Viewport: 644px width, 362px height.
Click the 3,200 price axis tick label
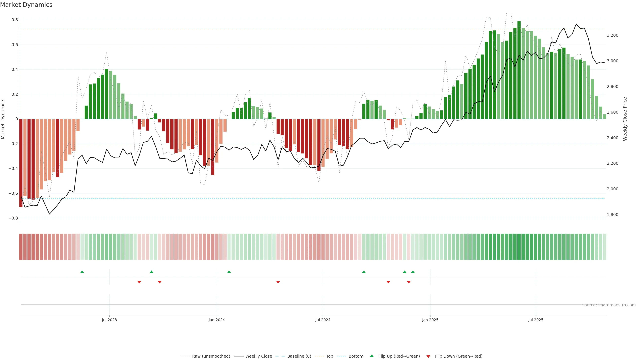tap(612, 35)
